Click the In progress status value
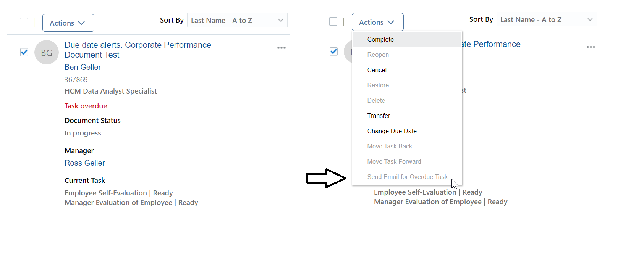This screenshot has height=266, width=644. coord(83,133)
